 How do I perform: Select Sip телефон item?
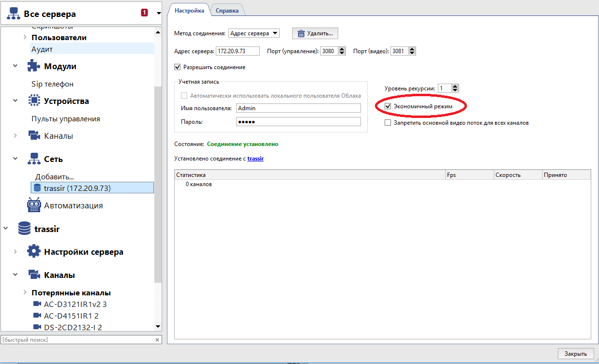(x=52, y=84)
